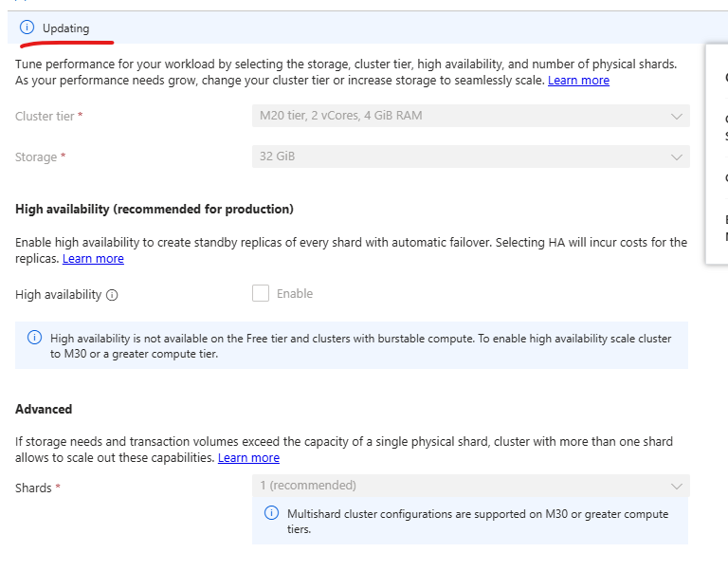Click the Storage dropdown chevron arrow
Screen dimensions: 728x571
[676, 157]
